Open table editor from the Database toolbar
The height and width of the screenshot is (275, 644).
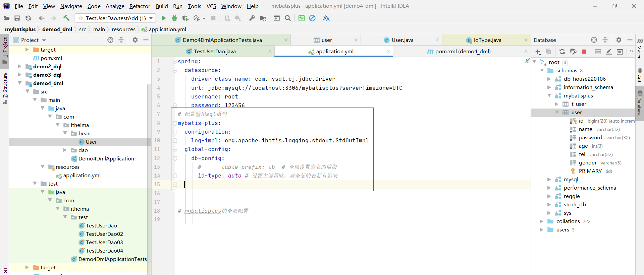click(598, 52)
